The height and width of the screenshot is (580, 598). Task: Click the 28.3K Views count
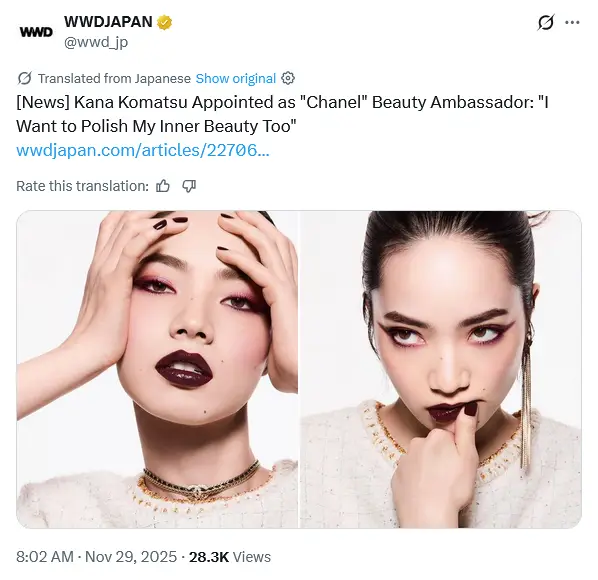(x=230, y=557)
